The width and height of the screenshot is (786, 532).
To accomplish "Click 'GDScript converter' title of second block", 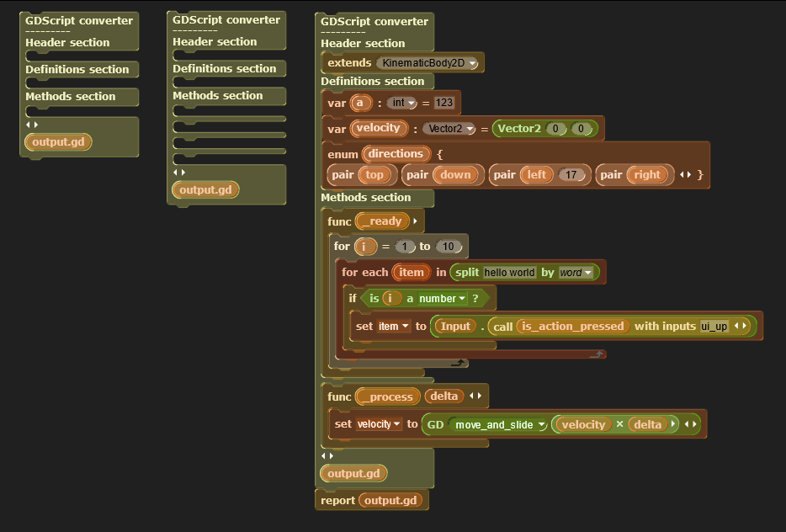I will (x=226, y=20).
